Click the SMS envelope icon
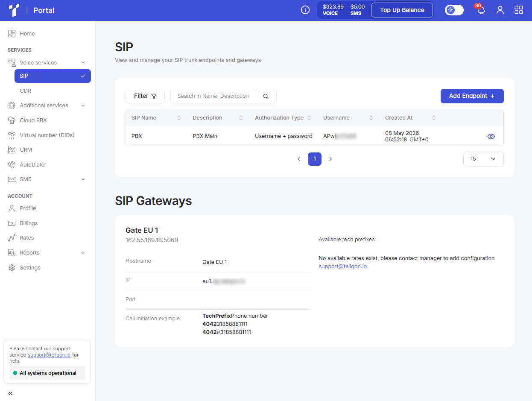The height and width of the screenshot is (401, 532). pos(12,179)
